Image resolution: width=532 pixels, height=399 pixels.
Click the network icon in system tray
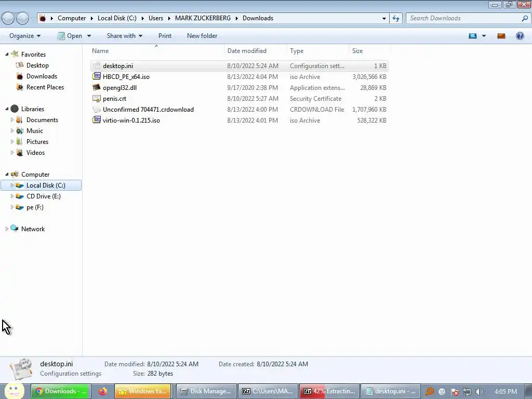pyautogui.click(x=467, y=392)
